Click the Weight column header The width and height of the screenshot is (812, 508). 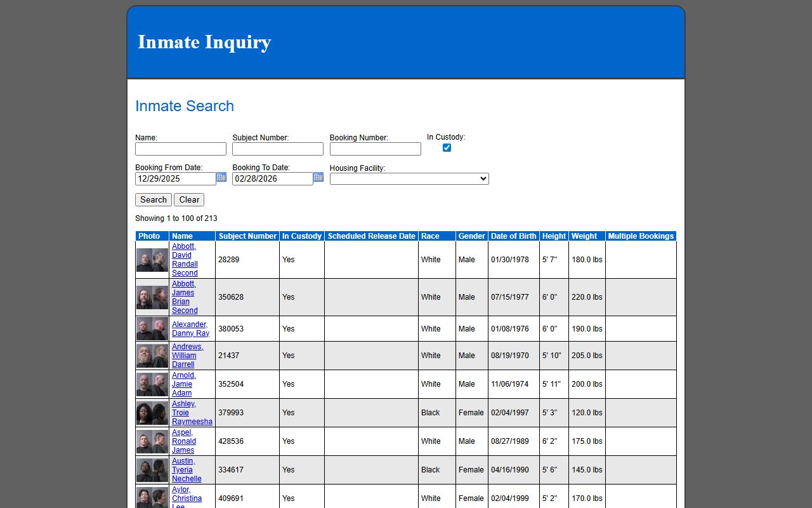point(587,236)
